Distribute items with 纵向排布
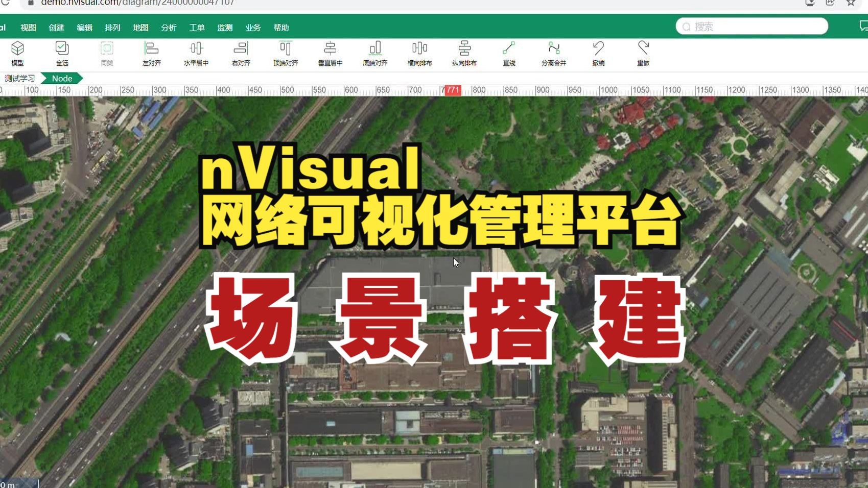 (x=464, y=53)
